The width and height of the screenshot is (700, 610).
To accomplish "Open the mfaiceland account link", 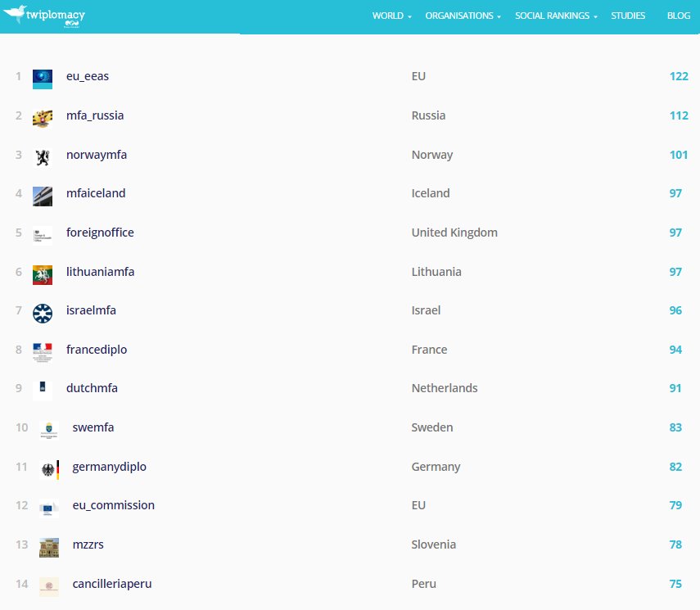I will (x=96, y=193).
